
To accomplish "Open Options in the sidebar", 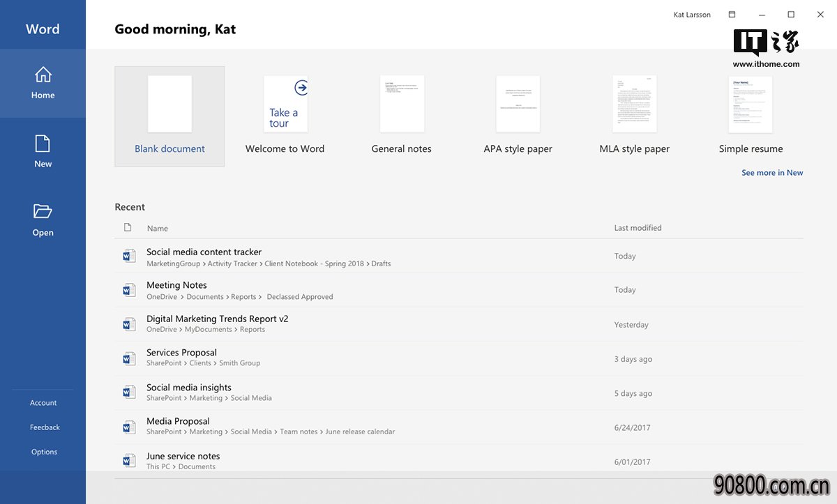I will click(x=44, y=452).
